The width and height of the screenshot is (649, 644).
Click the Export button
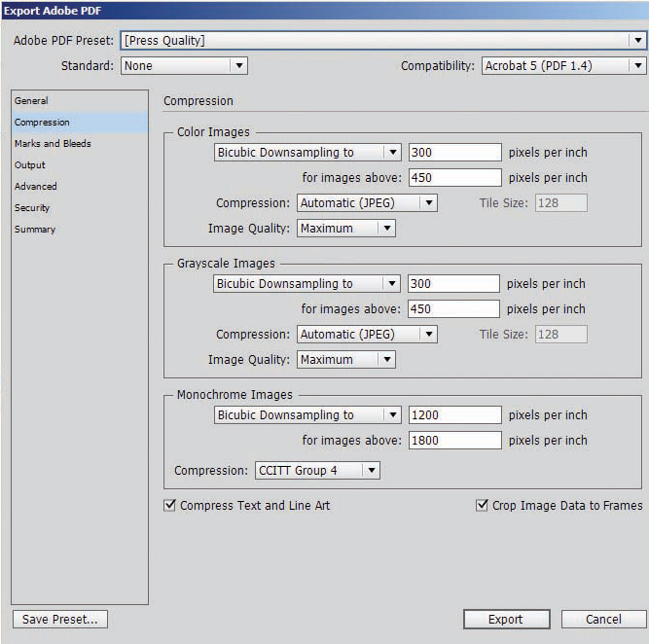[x=506, y=620]
